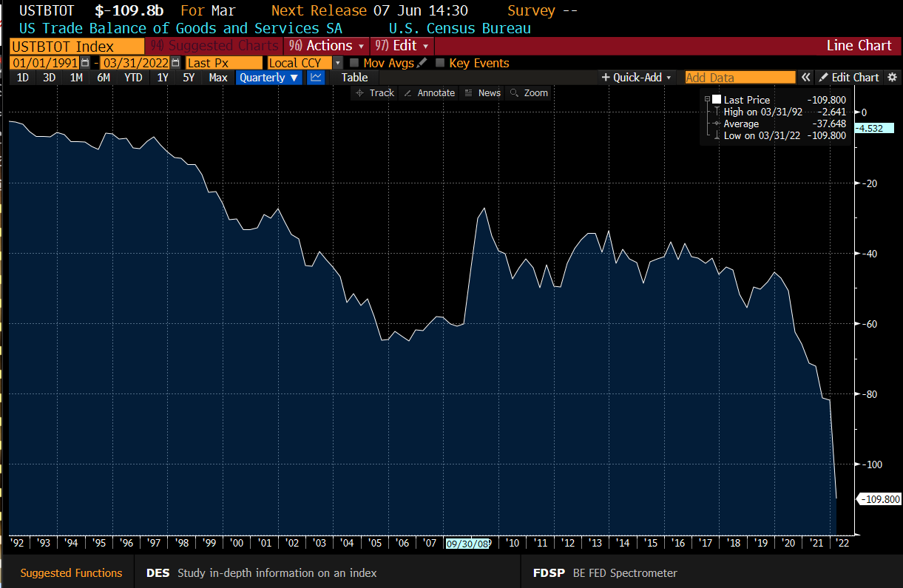Click the double-chevron collapse arrows

[805, 78]
